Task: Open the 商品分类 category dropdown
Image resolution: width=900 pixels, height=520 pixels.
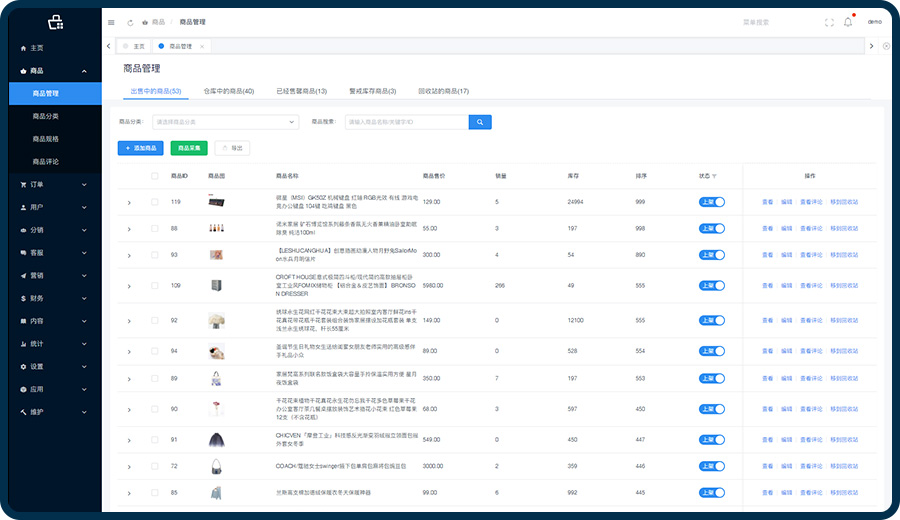Action: click(224, 122)
